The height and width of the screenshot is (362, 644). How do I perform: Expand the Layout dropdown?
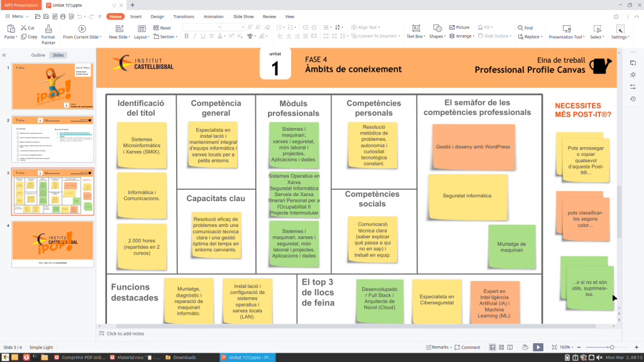(143, 37)
